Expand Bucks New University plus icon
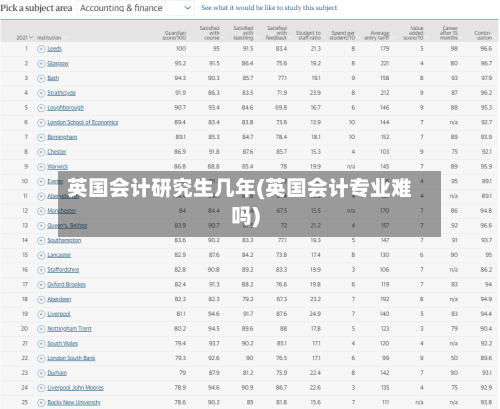Image resolution: width=500 pixels, height=409 pixels. click(41, 403)
